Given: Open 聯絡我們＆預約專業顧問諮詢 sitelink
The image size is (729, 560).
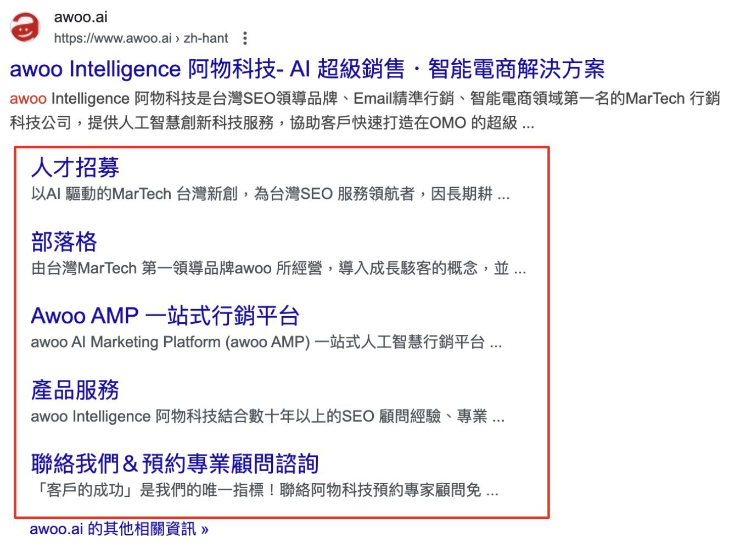Looking at the screenshot, I should 175,464.
